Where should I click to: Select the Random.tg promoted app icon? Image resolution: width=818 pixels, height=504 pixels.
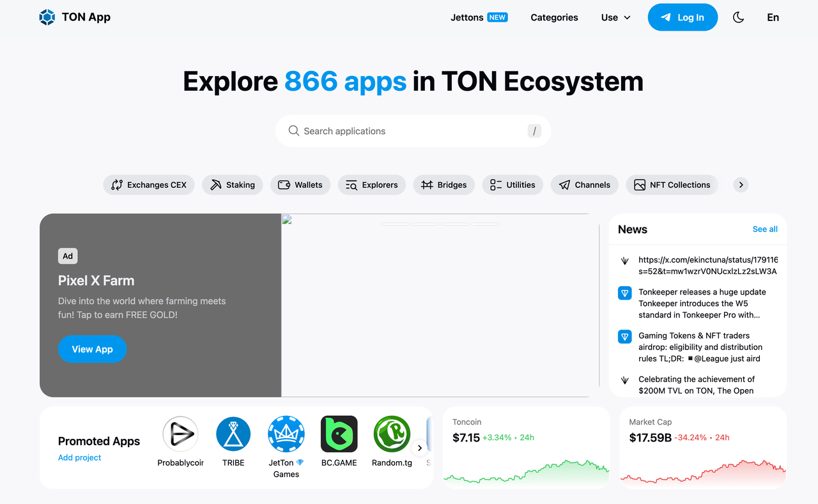tap(392, 434)
